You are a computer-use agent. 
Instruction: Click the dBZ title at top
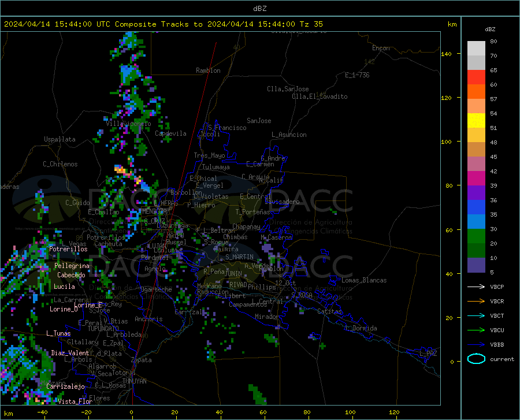point(259,9)
